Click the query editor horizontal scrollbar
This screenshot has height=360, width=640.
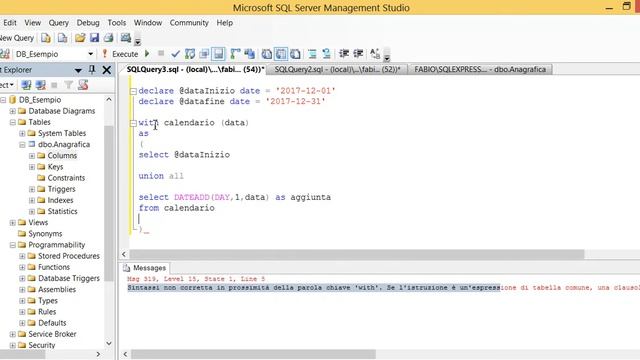click(356, 254)
